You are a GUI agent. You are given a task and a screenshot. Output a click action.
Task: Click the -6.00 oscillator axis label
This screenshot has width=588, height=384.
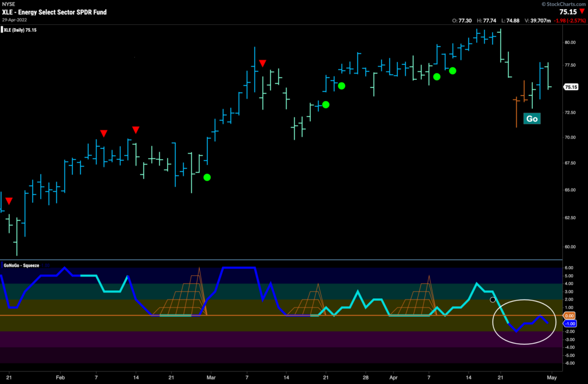point(568,363)
